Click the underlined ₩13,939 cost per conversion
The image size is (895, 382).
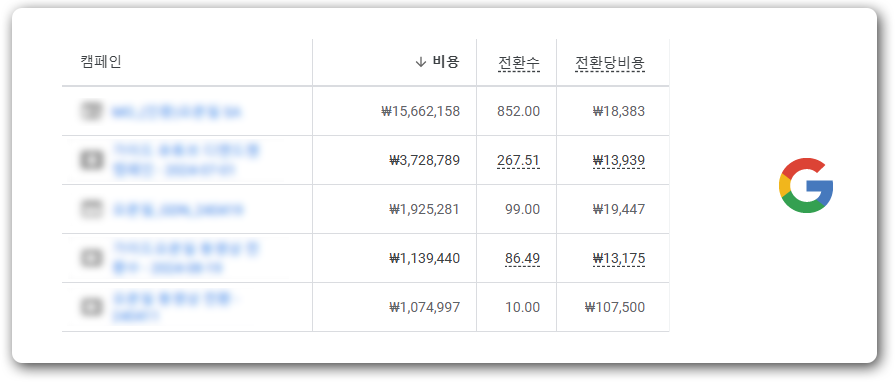click(x=619, y=161)
